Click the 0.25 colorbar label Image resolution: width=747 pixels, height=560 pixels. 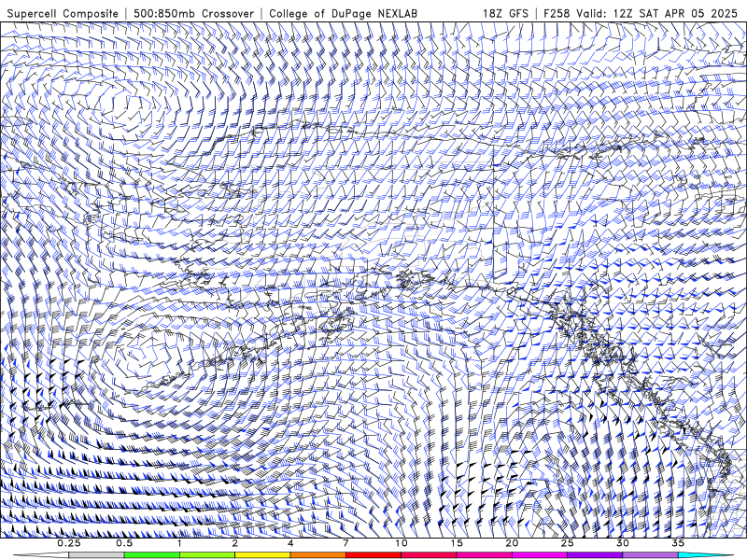pyautogui.click(x=69, y=543)
